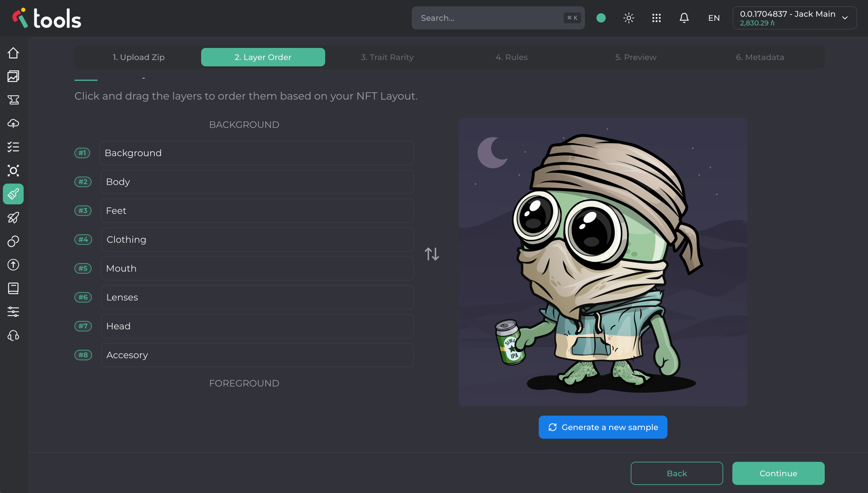Open the apps grid menu icon

[656, 18]
